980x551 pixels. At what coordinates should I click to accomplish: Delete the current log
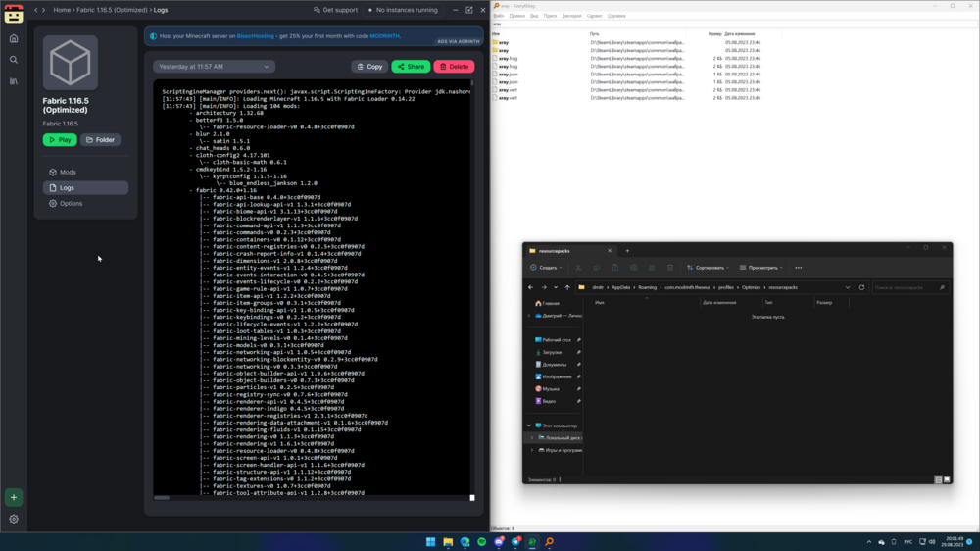point(455,67)
